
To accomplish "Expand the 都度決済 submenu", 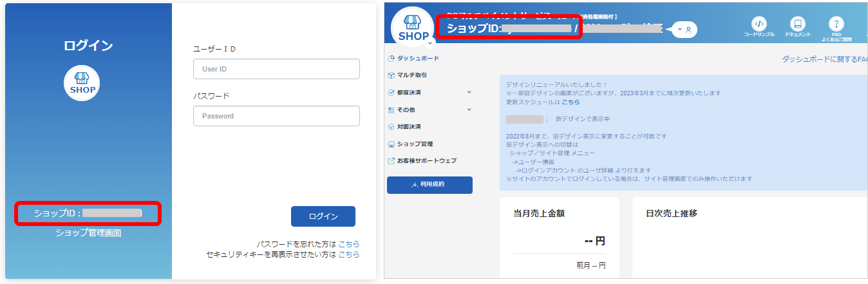I will tap(469, 92).
